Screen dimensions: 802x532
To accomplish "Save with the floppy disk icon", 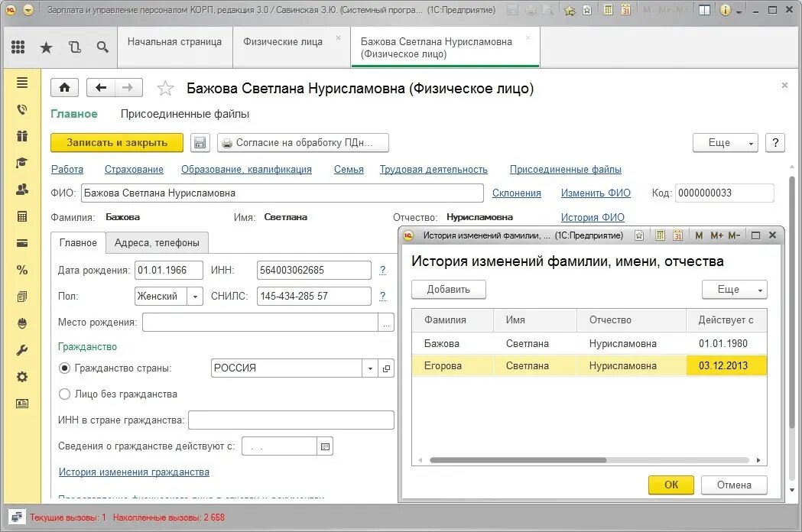I will [200, 143].
